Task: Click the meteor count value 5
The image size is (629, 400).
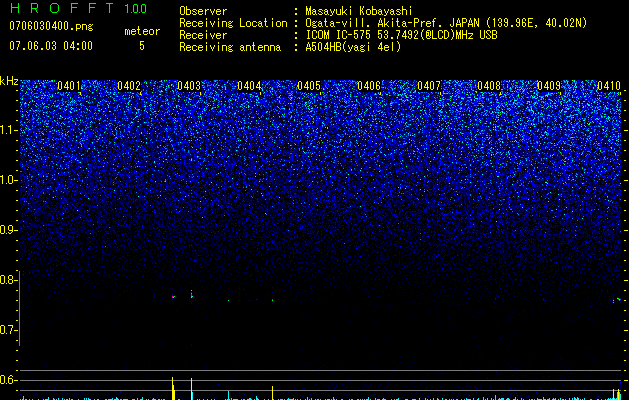Action: coord(142,46)
